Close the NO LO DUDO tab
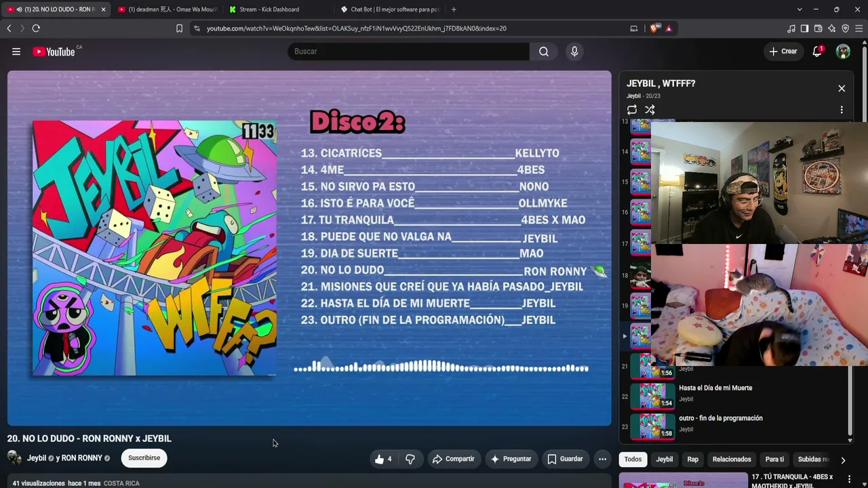Screen dimensions: 868x488 (x=103, y=9)
